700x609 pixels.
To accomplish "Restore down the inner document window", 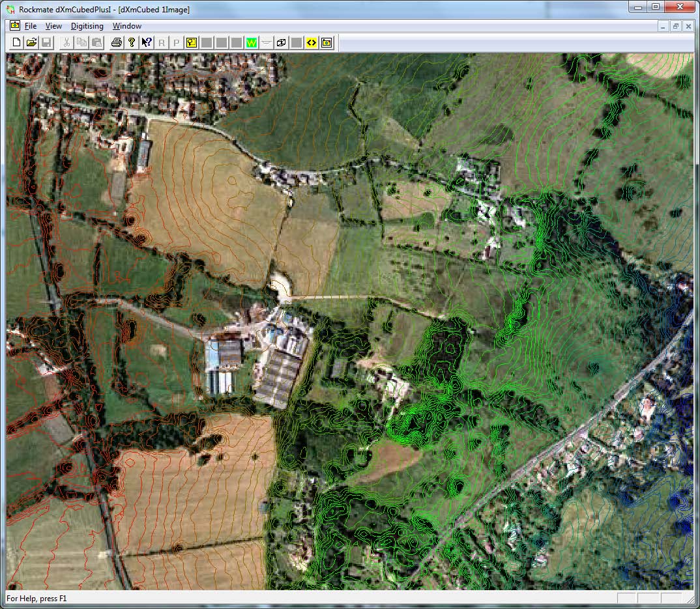I will pos(676,26).
